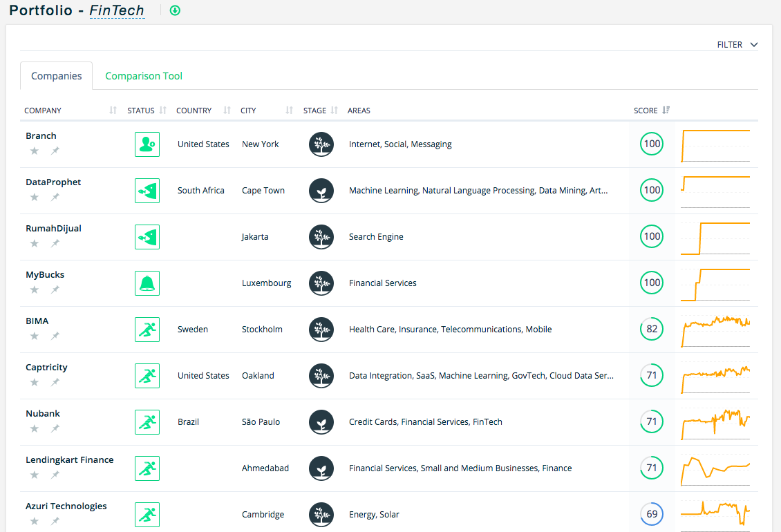Click DataProphet's fish status icon

pos(147,191)
